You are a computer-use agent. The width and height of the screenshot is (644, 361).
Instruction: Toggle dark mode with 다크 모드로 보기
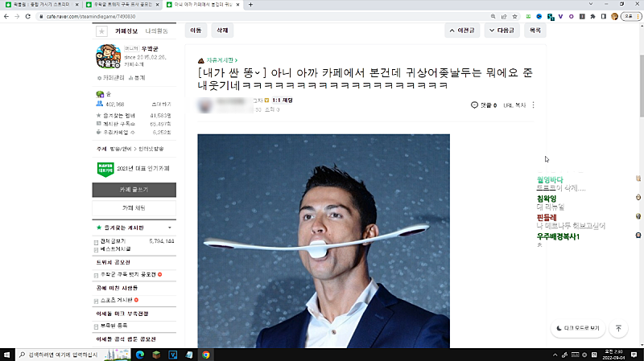tap(578, 328)
